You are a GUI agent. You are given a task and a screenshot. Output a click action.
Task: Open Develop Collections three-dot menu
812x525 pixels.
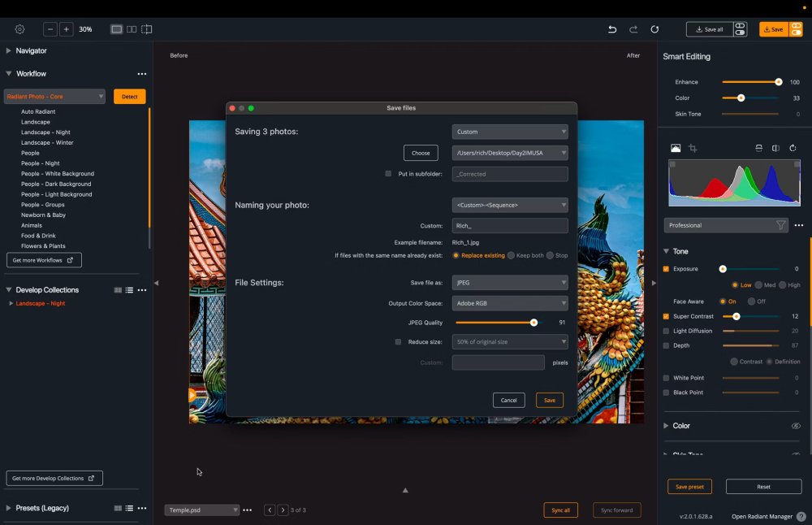(142, 290)
